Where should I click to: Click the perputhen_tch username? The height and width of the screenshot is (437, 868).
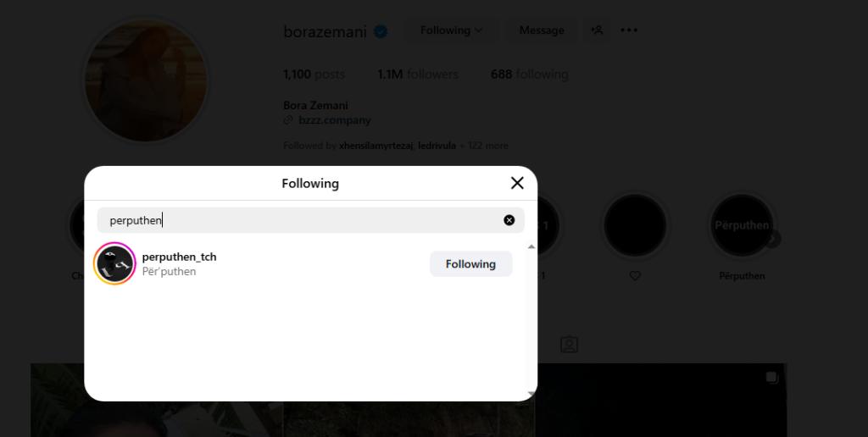click(x=179, y=257)
